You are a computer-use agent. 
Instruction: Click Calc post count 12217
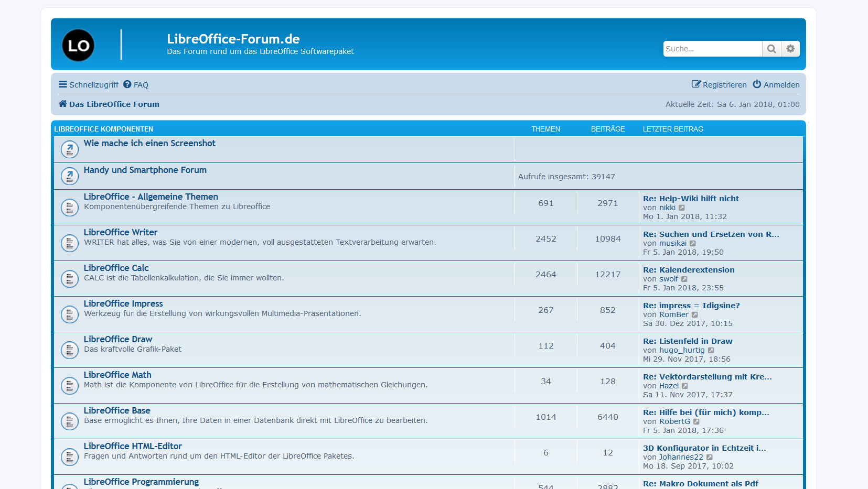click(608, 274)
